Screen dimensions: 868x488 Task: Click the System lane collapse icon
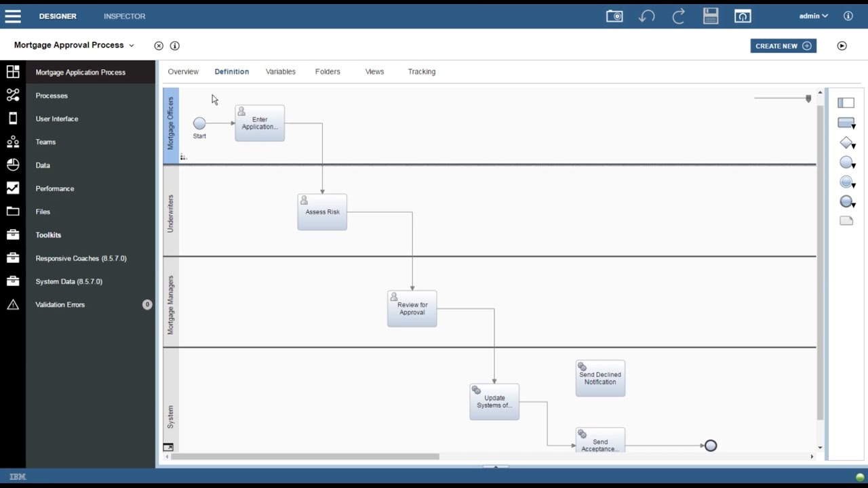(x=168, y=447)
